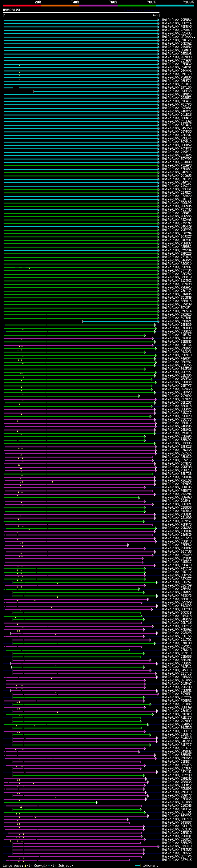Open hit UniRef100_B9T1G0
Image resolution: width=197 pixels, height=868 pixels.
point(177,88)
